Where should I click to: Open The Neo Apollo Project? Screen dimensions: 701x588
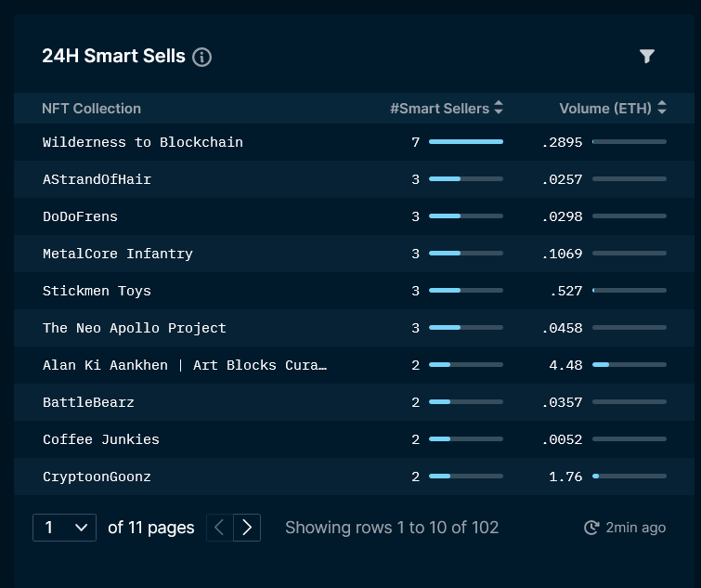[x=134, y=328]
